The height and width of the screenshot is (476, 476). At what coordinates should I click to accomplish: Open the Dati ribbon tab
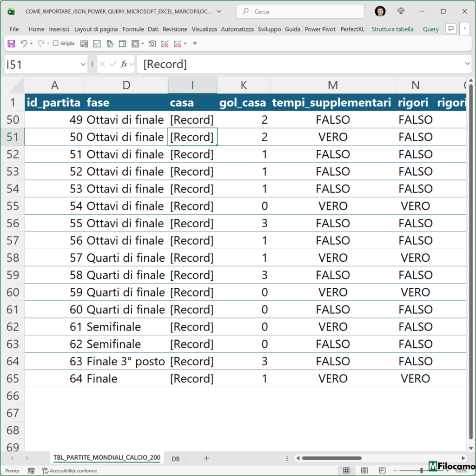tap(153, 29)
